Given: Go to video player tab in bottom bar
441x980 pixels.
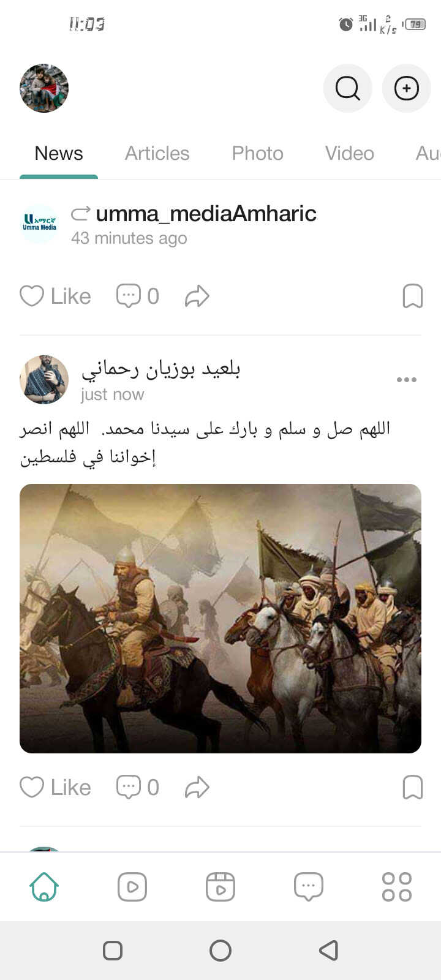Looking at the screenshot, I should pyautogui.click(x=132, y=887).
